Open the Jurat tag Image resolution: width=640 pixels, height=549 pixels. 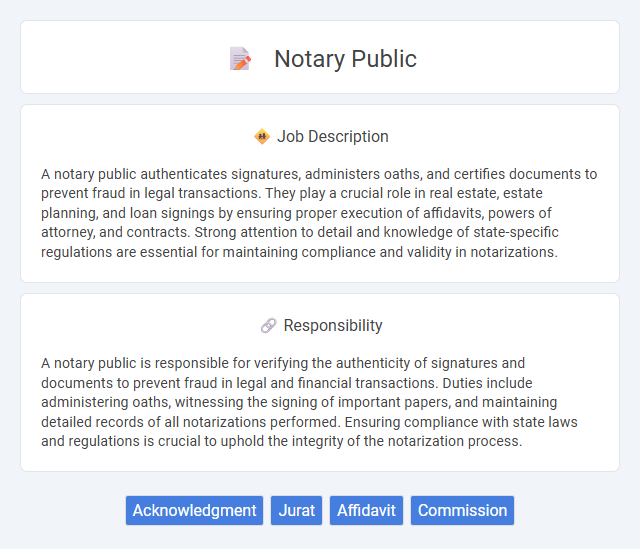pos(296,510)
